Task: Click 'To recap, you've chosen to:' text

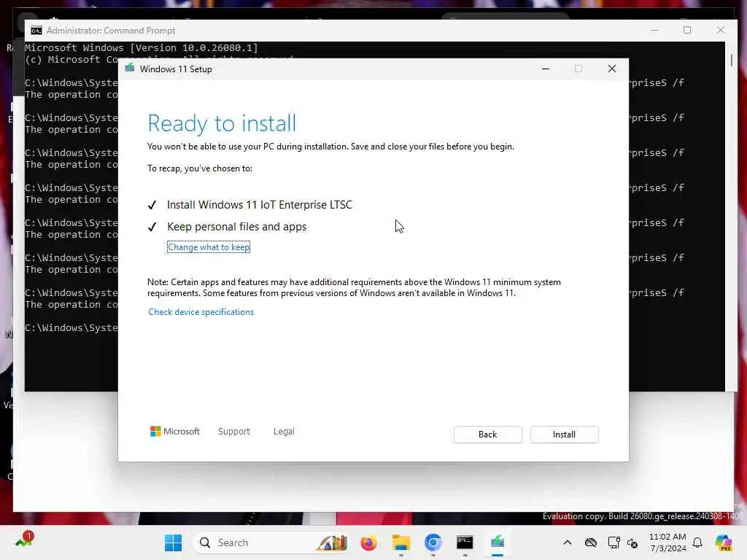Action: [200, 168]
